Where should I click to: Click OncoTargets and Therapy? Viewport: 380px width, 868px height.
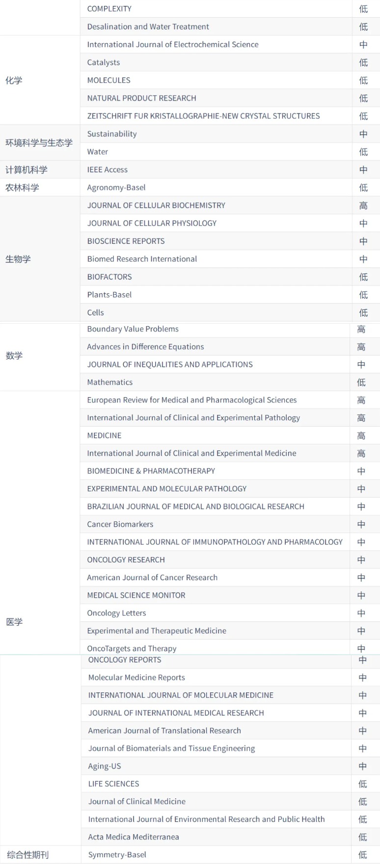click(x=132, y=649)
